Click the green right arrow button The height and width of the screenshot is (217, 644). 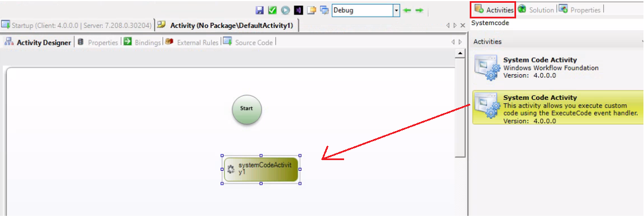click(419, 10)
